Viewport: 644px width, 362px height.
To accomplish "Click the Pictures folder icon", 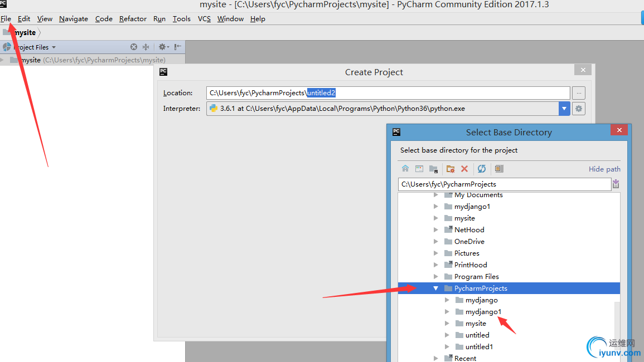I will pos(448,253).
